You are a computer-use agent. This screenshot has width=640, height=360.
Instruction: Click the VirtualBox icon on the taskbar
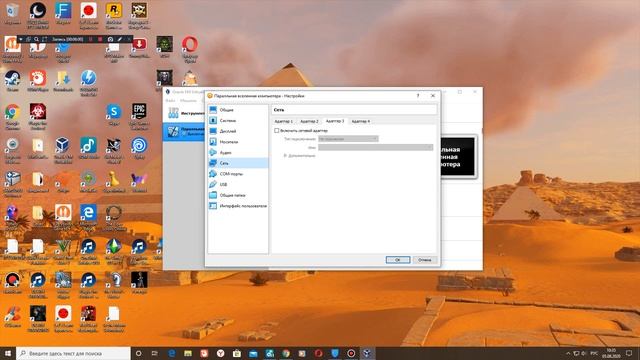click(x=367, y=353)
